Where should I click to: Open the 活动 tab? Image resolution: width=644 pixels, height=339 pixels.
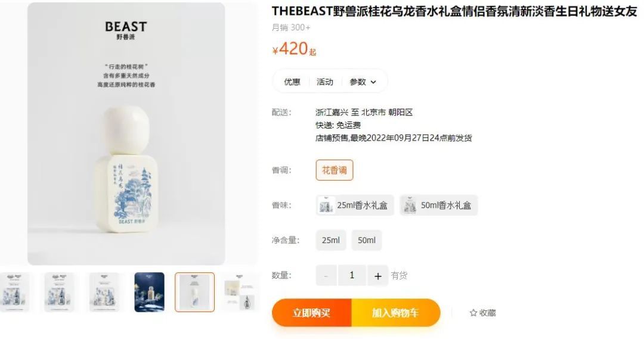click(324, 82)
